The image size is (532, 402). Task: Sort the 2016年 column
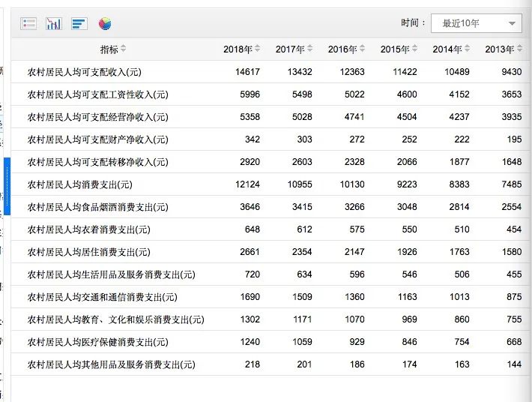[363, 49]
